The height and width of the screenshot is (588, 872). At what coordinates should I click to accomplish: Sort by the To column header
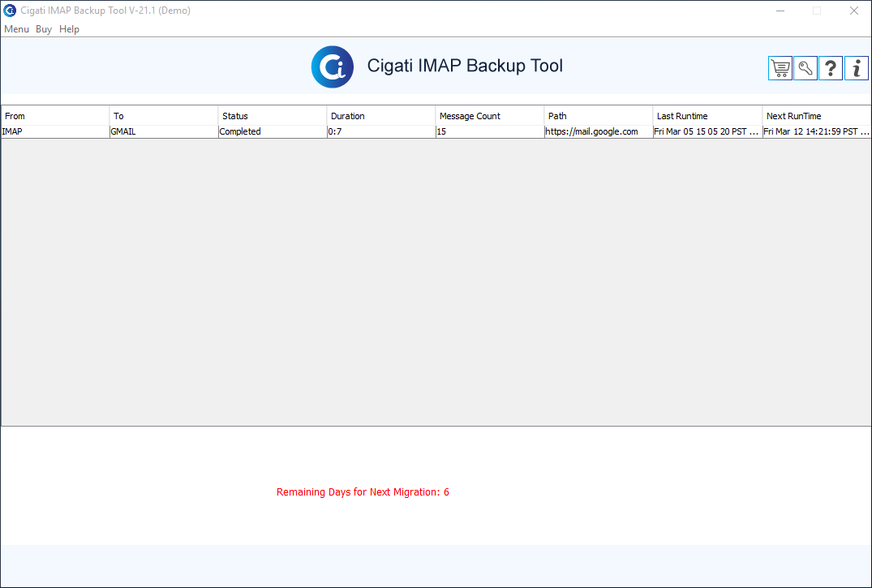pos(164,116)
